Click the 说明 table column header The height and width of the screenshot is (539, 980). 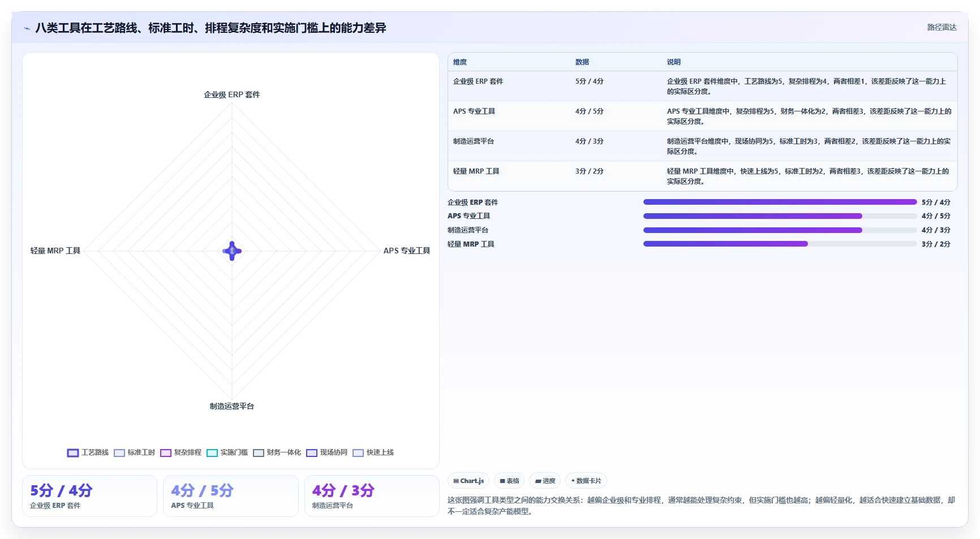673,62
